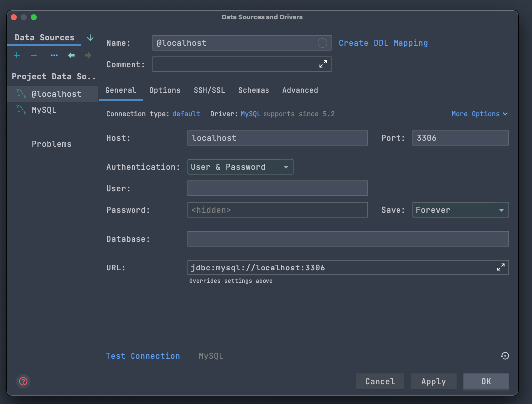Click the green down-arrow beside Data Sources
Image resolution: width=532 pixels, height=404 pixels.
(x=90, y=38)
